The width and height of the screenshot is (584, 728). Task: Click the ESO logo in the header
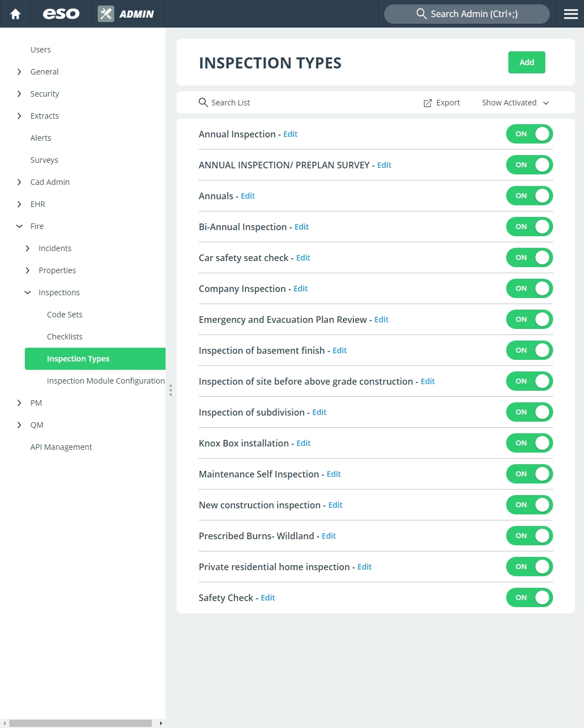pos(60,14)
